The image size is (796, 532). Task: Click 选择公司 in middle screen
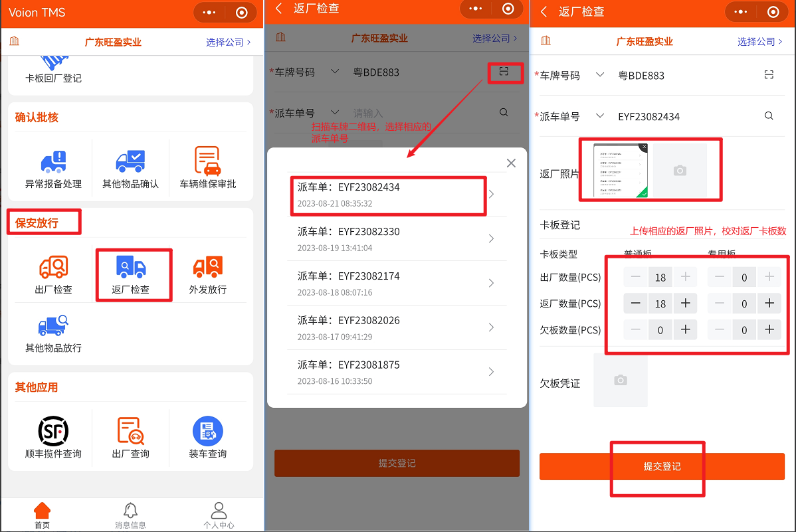[495, 38]
